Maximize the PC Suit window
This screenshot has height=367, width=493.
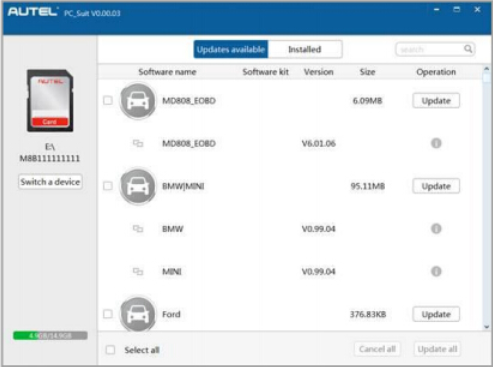(x=457, y=10)
